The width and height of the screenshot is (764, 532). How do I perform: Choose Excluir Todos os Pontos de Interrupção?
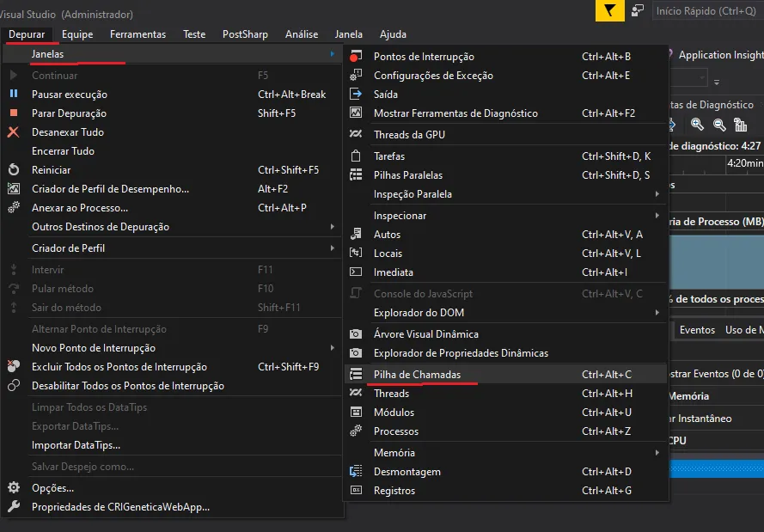point(119,367)
